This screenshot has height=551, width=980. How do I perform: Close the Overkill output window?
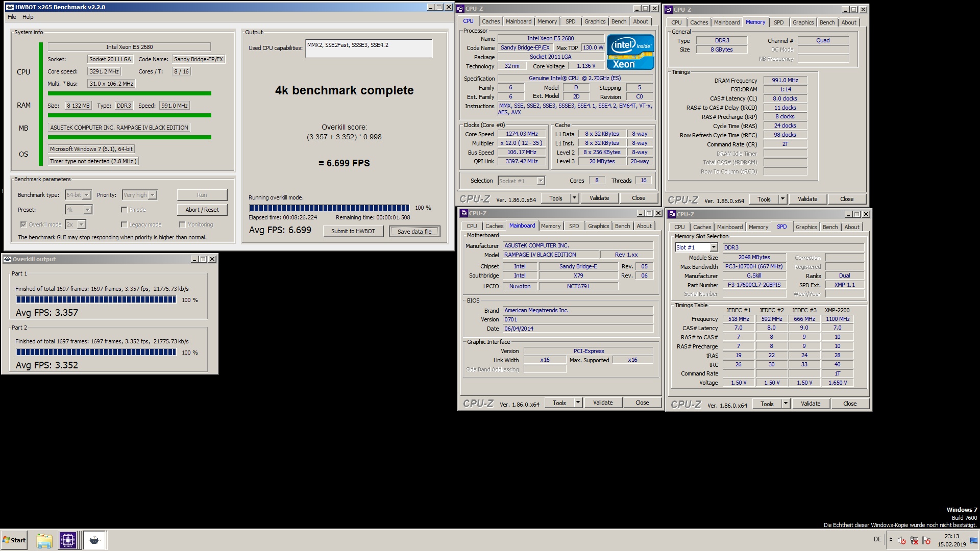point(212,259)
